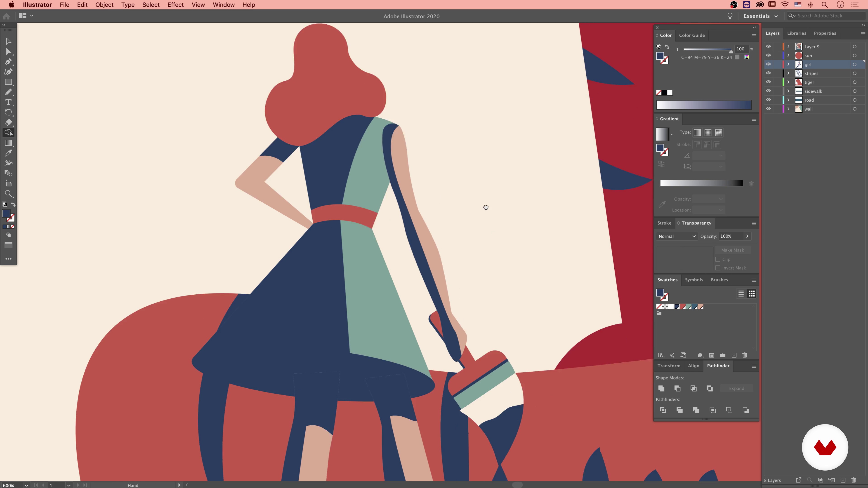This screenshot has height=488, width=868.
Task: Show Swatches list view
Action: pos(741,294)
